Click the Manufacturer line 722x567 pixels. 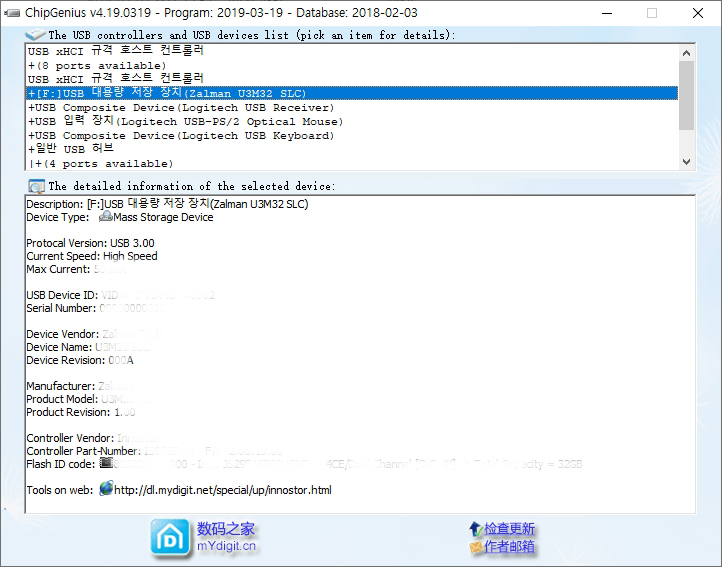tap(80, 386)
